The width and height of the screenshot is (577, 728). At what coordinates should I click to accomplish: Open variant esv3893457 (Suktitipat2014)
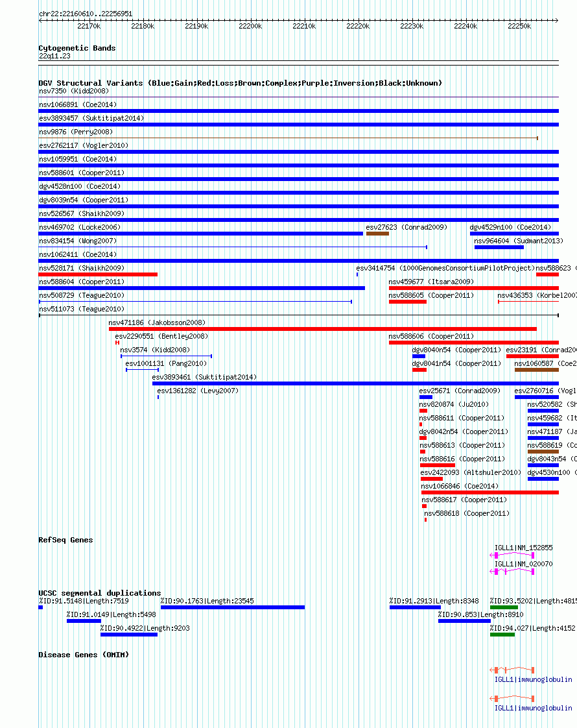(91, 118)
